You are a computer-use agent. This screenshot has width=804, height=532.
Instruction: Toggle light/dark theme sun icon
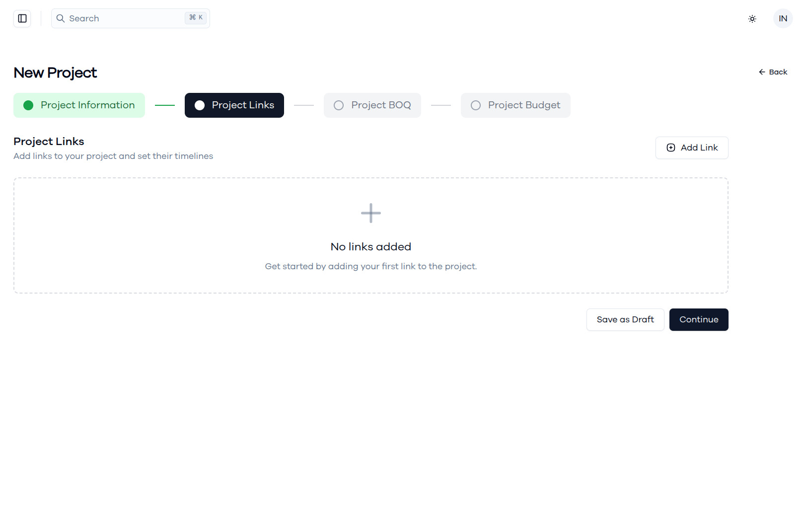tap(752, 19)
